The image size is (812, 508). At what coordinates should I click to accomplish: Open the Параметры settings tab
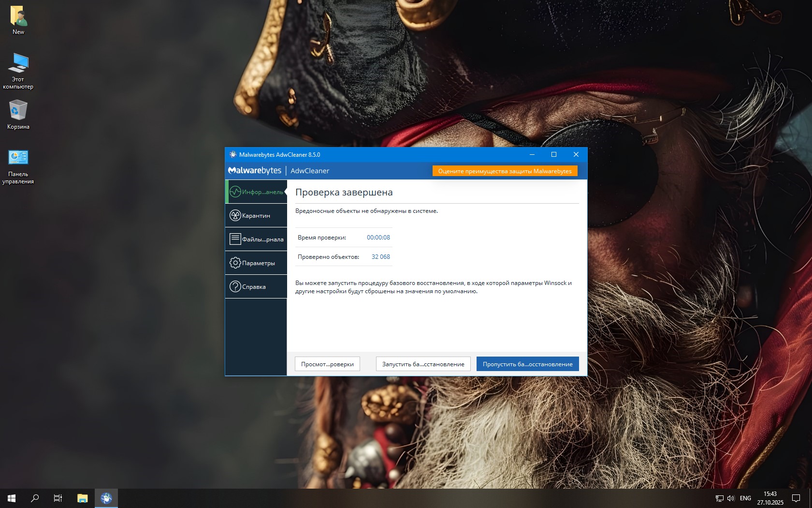point(256,263)
